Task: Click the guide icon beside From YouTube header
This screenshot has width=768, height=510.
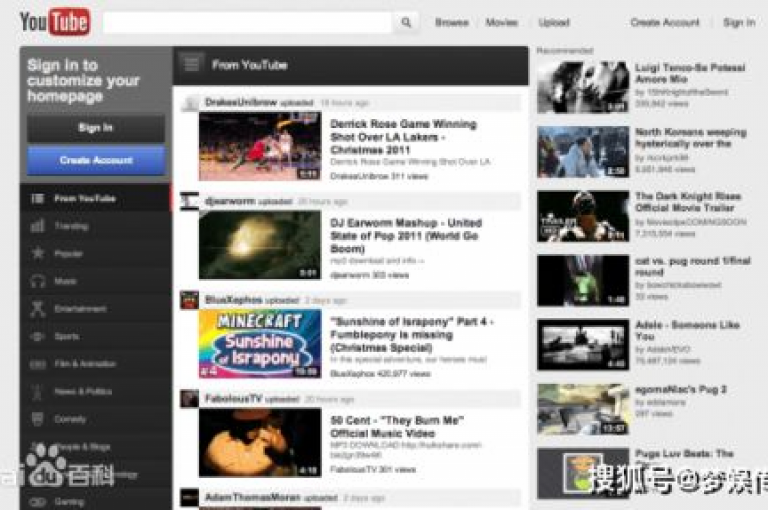Action: [192, 64]
